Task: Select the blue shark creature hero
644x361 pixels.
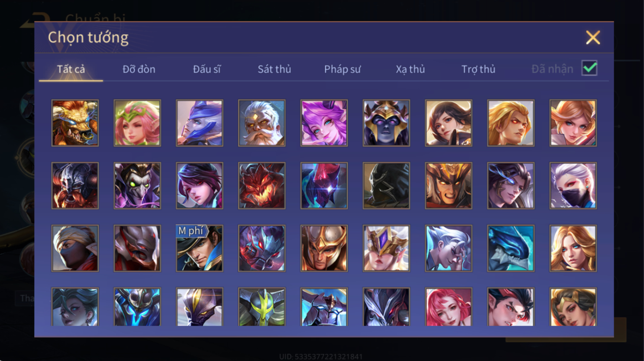Action: point(511,248)
